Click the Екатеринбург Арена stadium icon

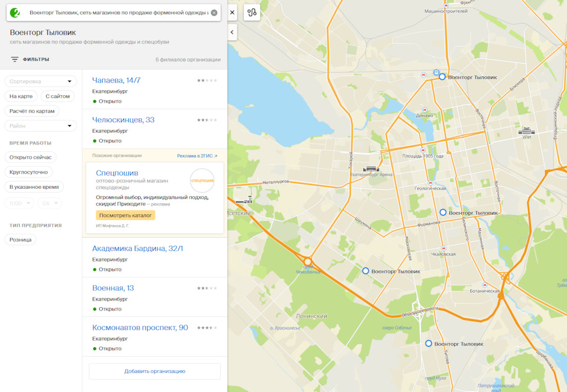(x=371, y=169)
